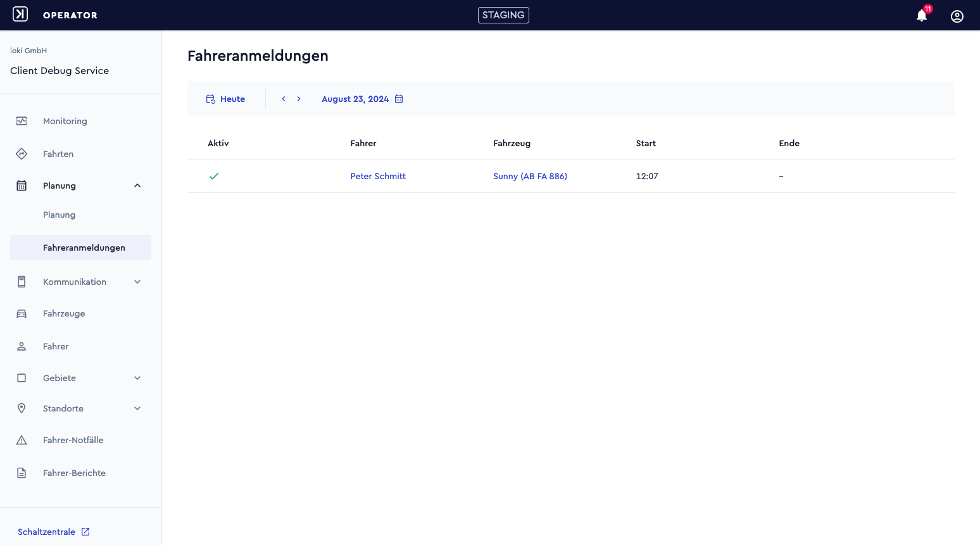Screen dimensions: 980x545
Task: Go to the next day
Action: [x=299, y=99]
